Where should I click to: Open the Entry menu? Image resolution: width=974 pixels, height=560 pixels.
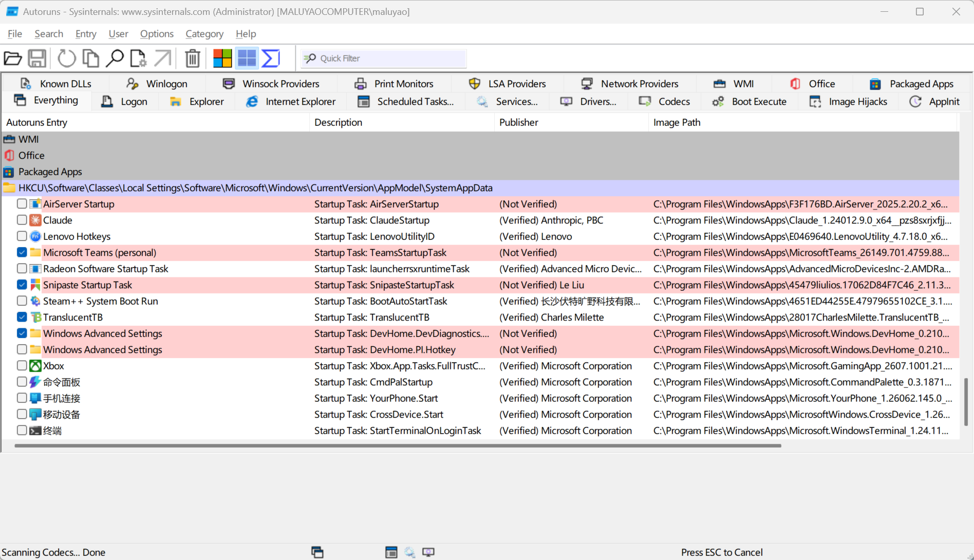(x=86, y=34)
